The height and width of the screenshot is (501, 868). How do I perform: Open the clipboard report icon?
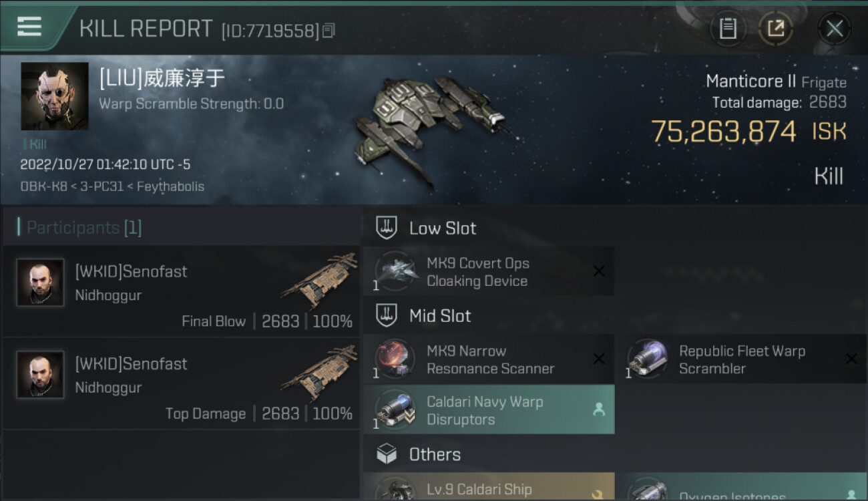pos(728,29)
